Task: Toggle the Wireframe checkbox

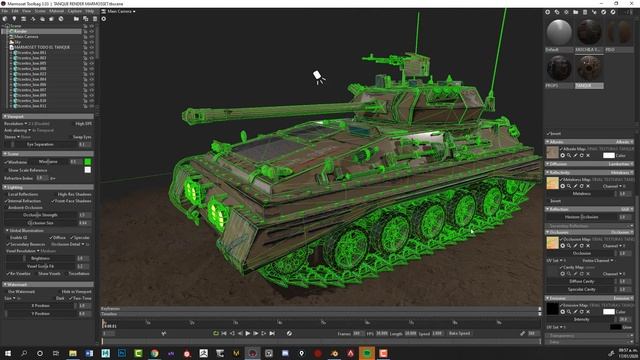Action: (6, 162)
